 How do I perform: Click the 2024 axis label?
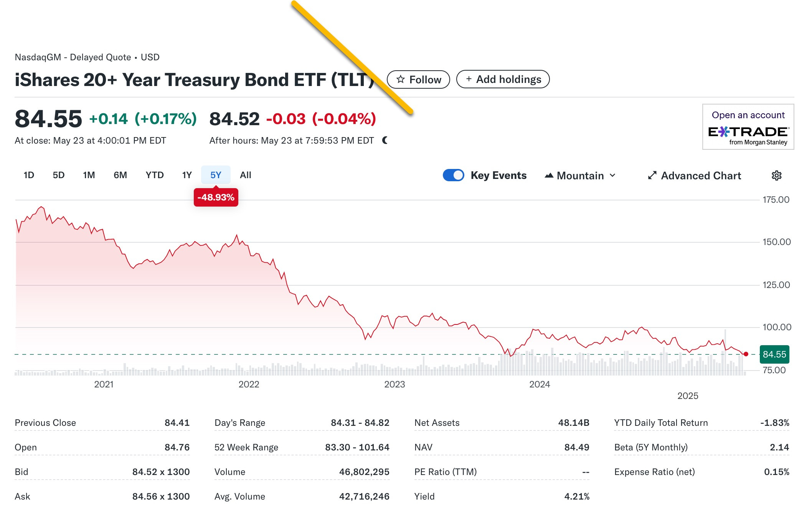(540, 384)
